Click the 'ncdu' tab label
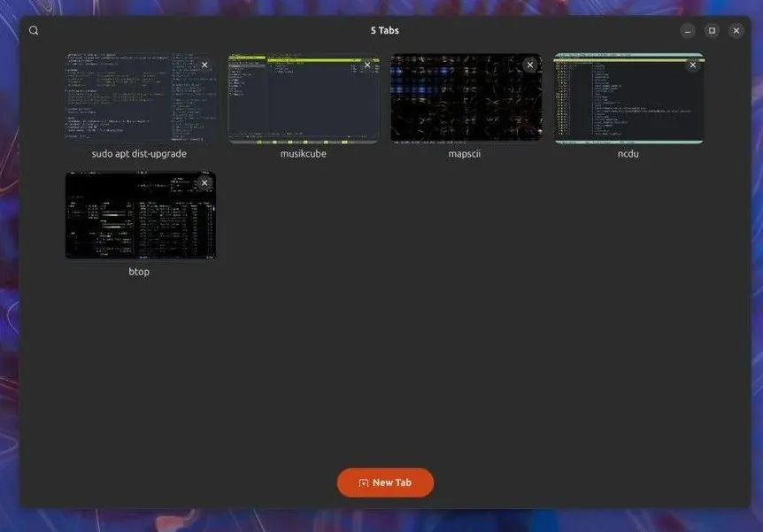The height and width of the screenshot is (532, 763). click(x=628, y=154)
